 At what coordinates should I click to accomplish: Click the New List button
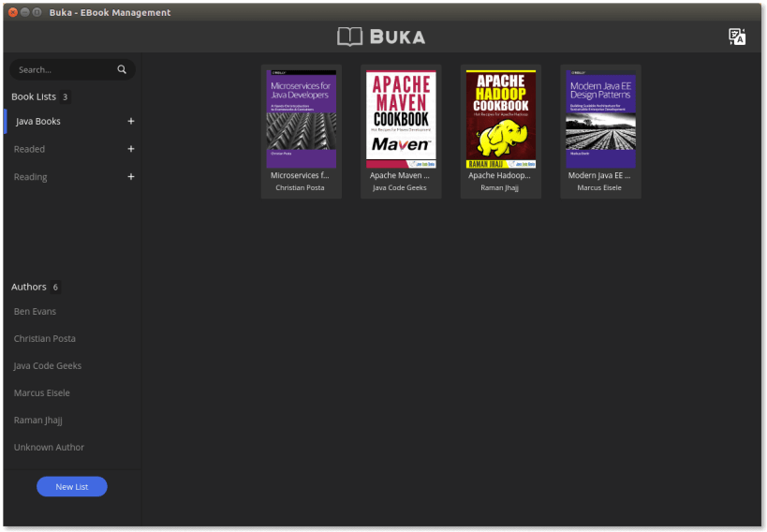pos(72,486)
